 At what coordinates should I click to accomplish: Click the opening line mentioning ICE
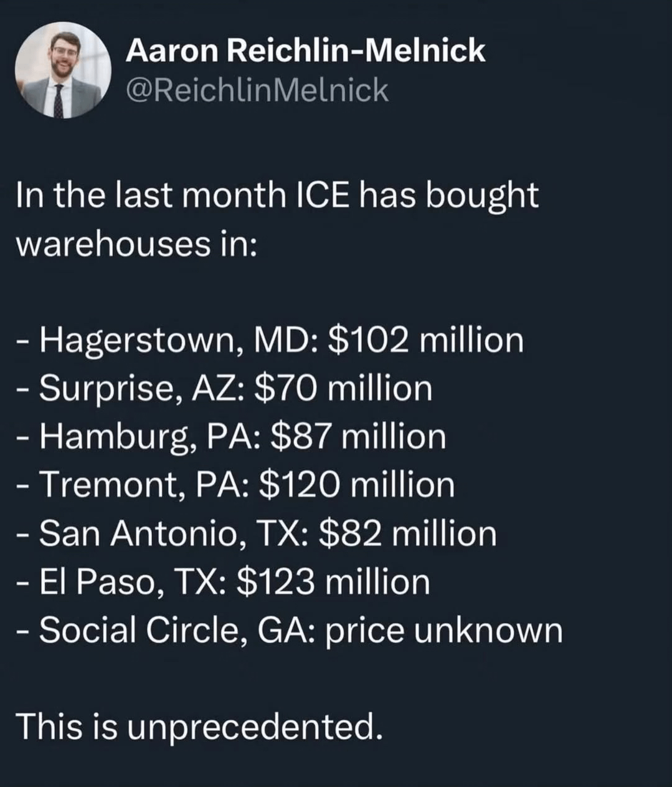coord(277,196)
